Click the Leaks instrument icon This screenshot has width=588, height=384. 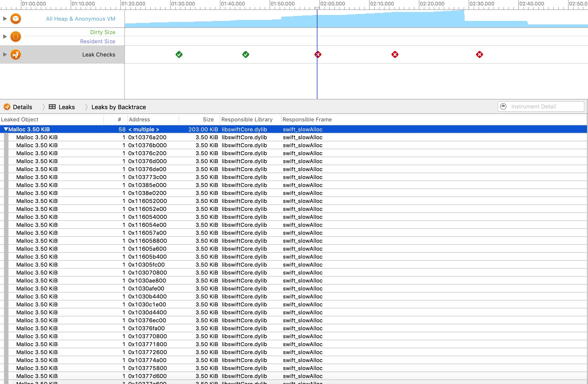click(x=16, y=54)
